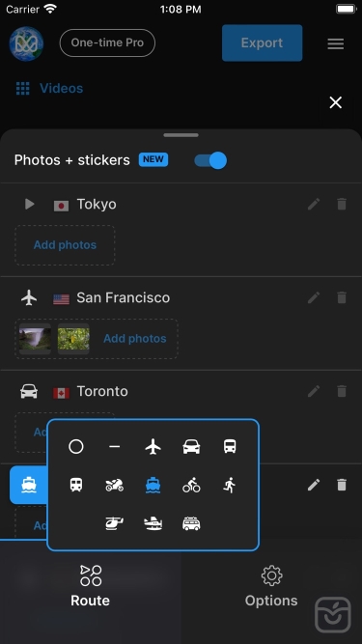362x644 pixels.
Task: Switch to the Route tab
Action: coord(91,586)
